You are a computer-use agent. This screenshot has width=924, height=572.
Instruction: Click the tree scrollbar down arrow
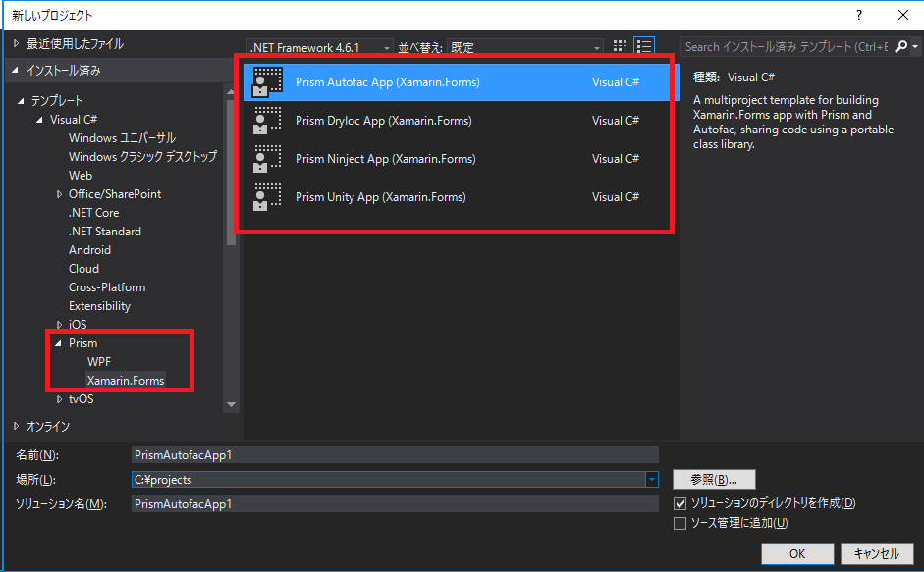pyautogui.click(x=231, y=404)
